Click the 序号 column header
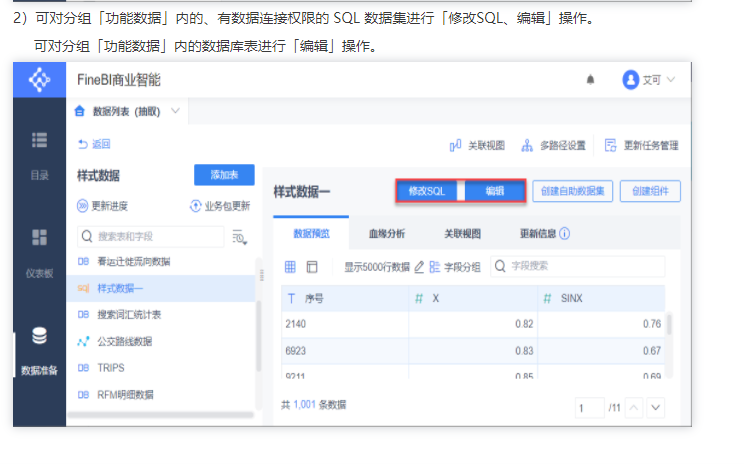 [x=345, y=298]
